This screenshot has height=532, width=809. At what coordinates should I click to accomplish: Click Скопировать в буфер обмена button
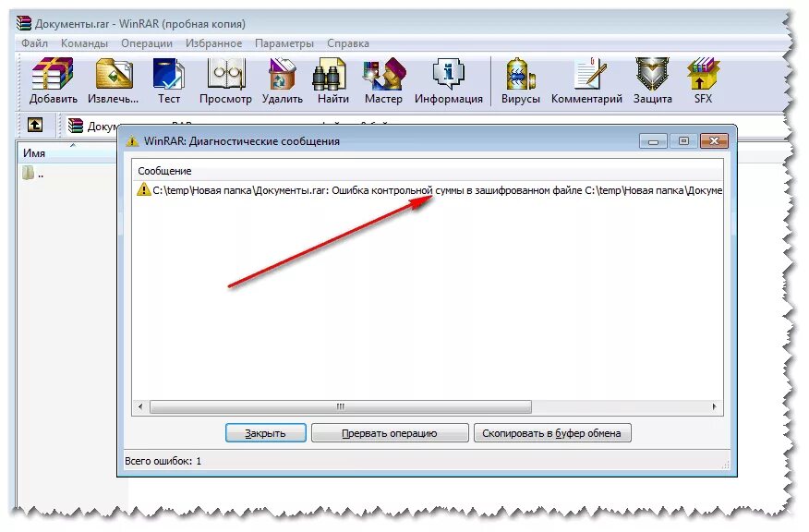[x=552, y=433]
